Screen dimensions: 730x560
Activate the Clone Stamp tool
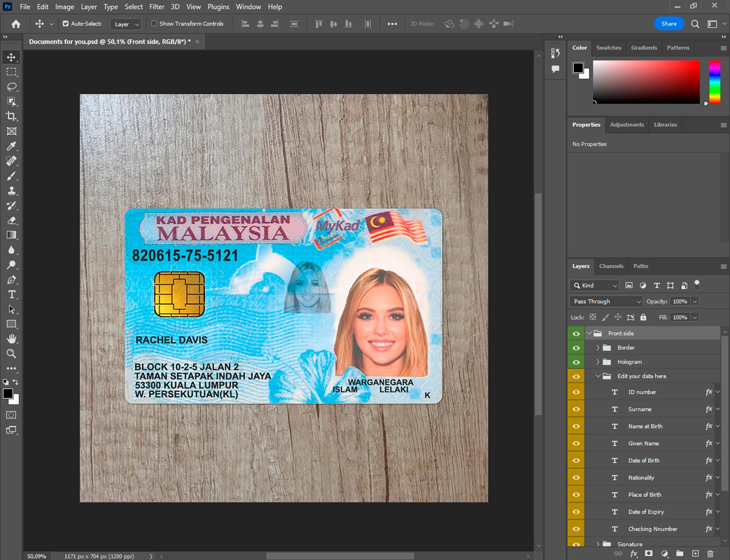12,191
